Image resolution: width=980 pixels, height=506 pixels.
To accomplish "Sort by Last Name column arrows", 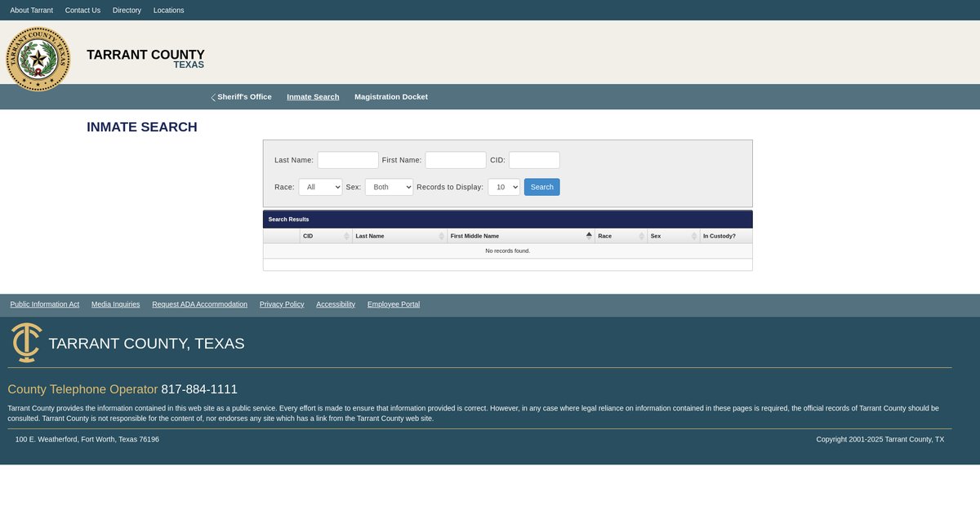I will tap(442, 236).
